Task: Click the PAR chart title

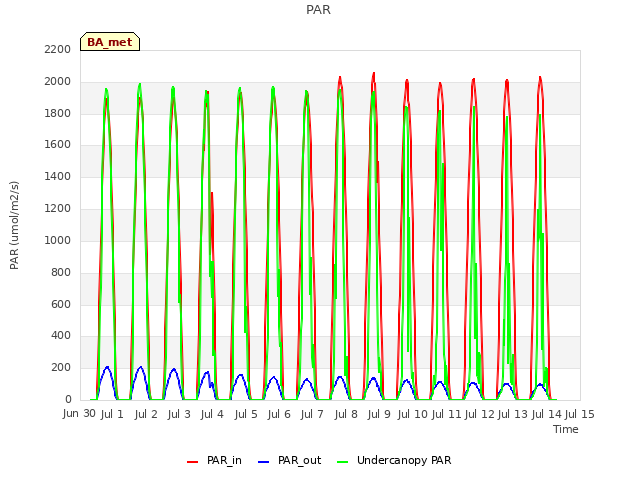Action: coord(318,10)
